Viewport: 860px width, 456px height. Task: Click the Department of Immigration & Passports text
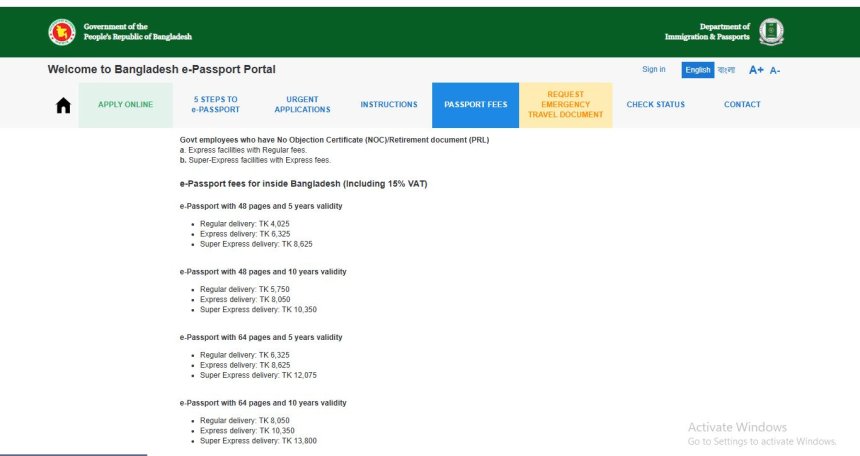(707, 32)
